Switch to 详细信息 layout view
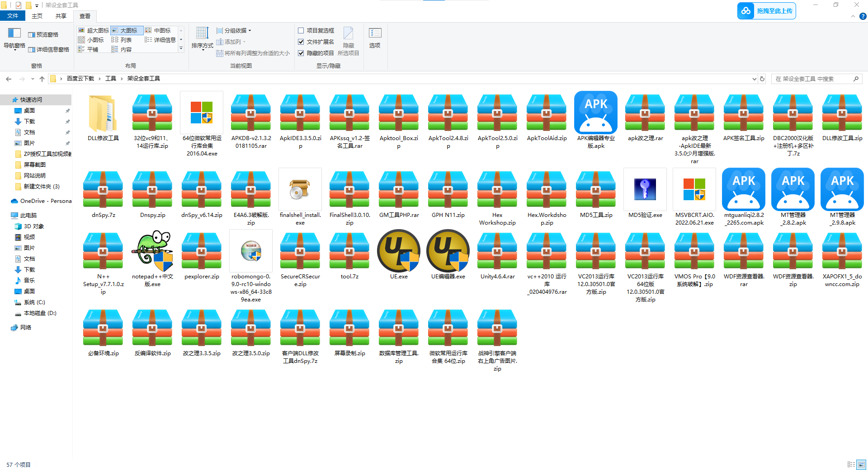868x470 pixels. pyautogui.click(x=160, y=40)
